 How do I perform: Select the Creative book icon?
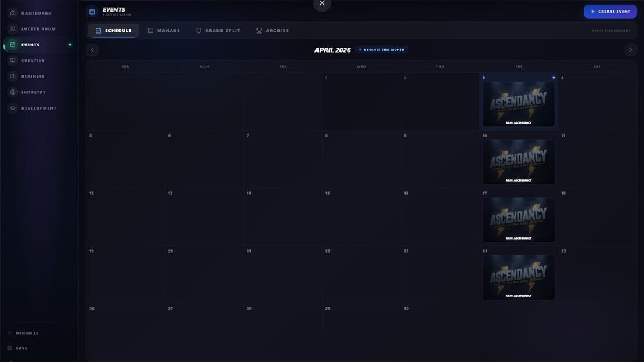pos(13,60)
